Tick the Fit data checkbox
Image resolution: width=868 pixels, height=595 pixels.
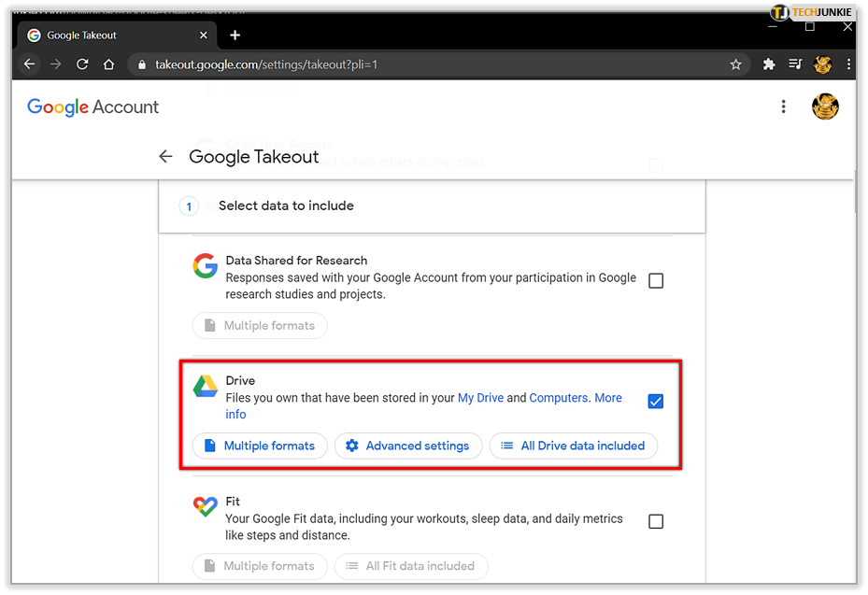coord(656,521)
